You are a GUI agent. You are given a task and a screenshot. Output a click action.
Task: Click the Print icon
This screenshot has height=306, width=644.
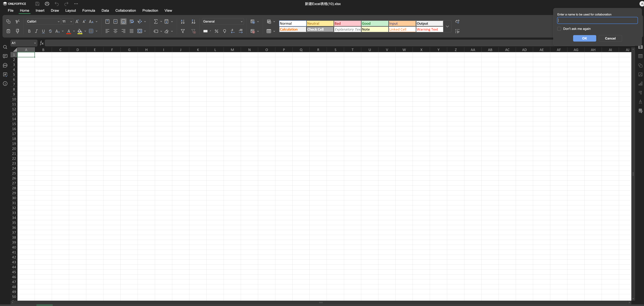pyautogui.click(x=47, y=4)
